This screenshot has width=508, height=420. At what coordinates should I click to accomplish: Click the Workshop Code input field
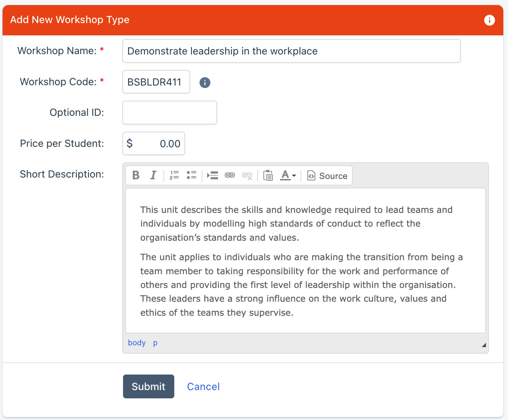(x=156, y=82)
